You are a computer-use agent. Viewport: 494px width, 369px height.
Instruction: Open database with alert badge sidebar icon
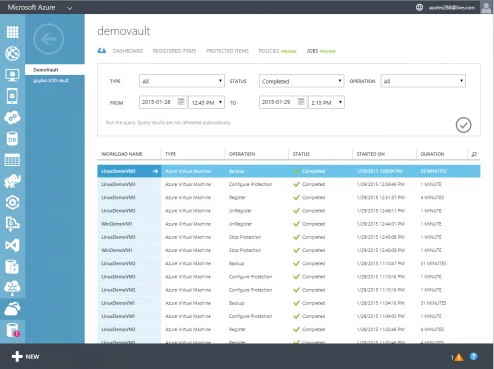coord(13,330)
